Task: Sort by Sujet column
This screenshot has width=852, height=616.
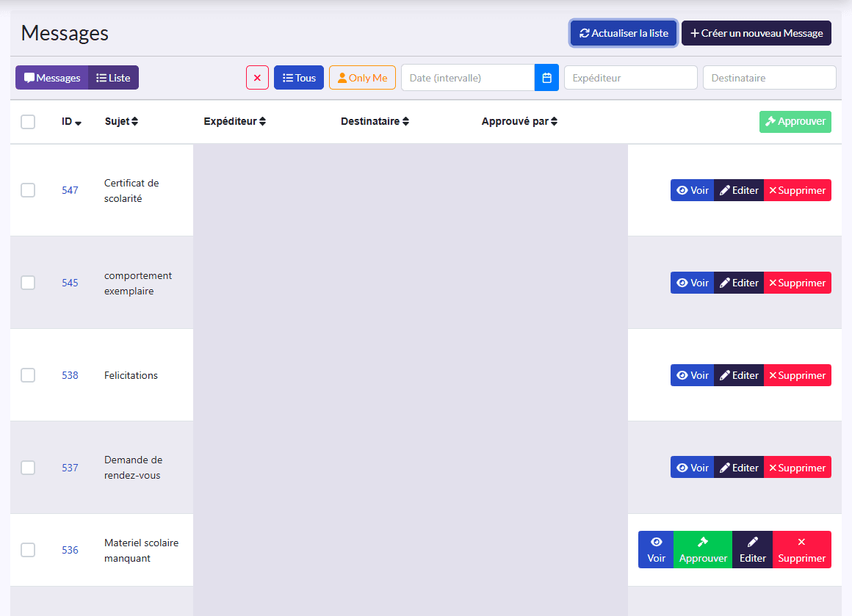Action: [x=121, y=122]
